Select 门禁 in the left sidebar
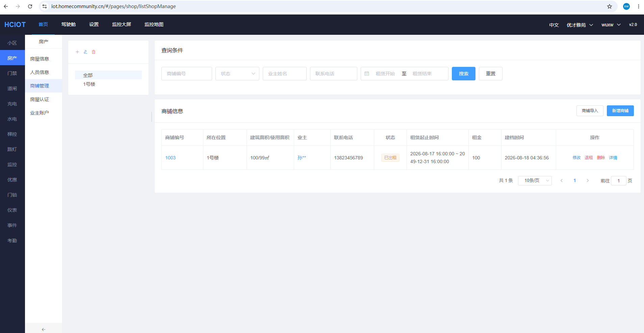 (12, 73)
